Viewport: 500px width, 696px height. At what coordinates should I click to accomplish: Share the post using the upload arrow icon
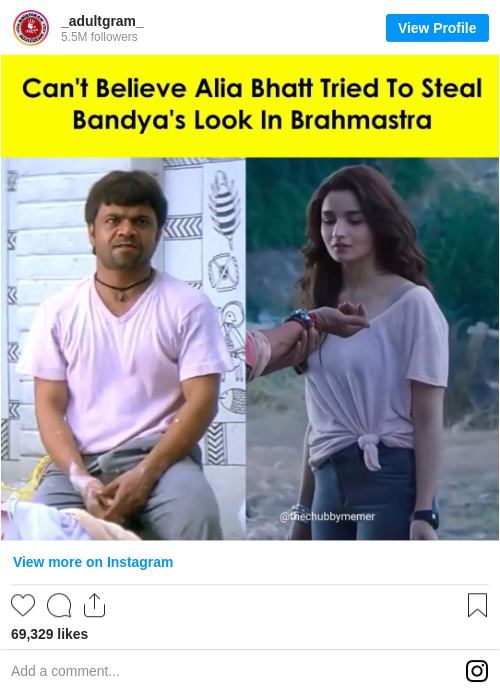(95, 605)
